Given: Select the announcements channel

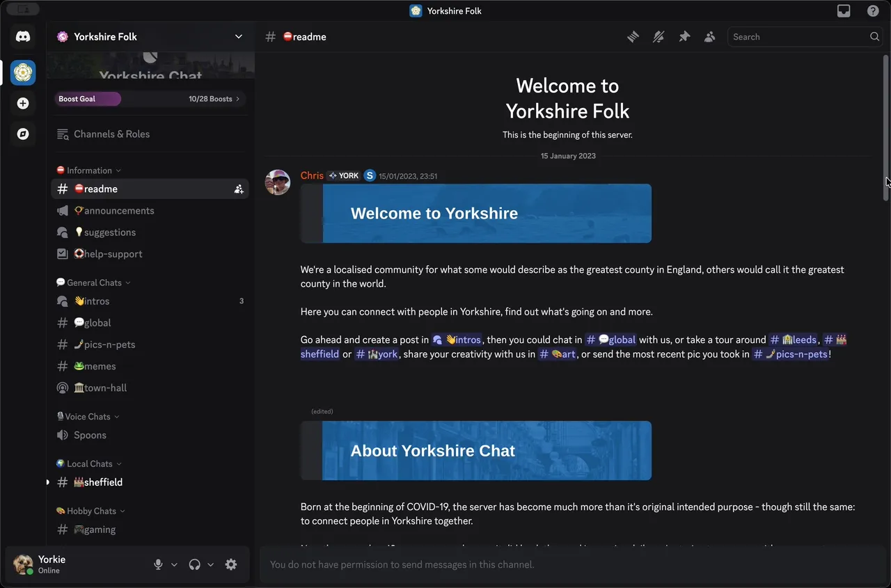Looking at the screenshot, I should tap(113, 210).
